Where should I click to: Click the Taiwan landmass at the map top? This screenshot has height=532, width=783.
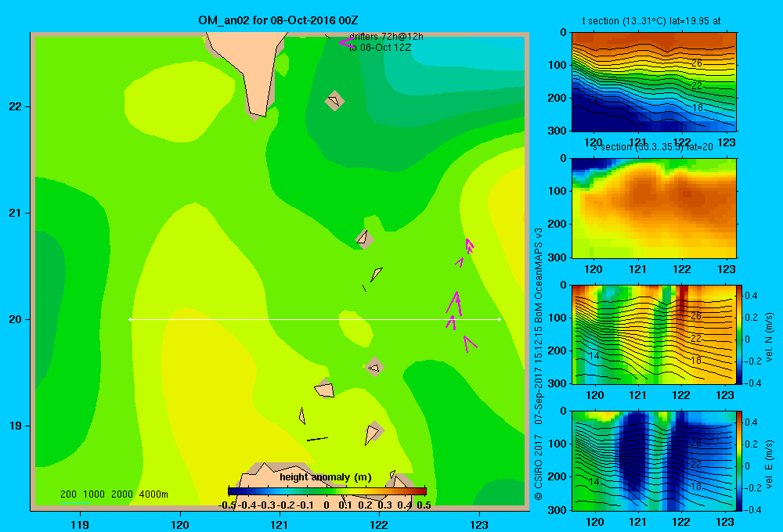click(251, 70)
